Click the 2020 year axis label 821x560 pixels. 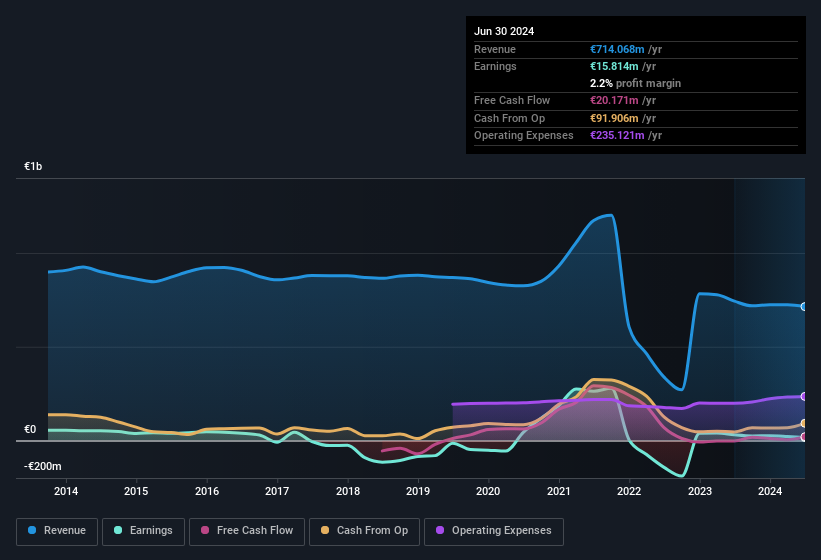click(x=488, y=491)
